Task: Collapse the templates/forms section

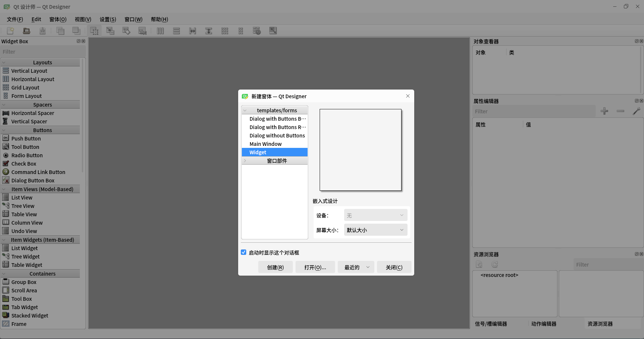Action: point(245,110)
